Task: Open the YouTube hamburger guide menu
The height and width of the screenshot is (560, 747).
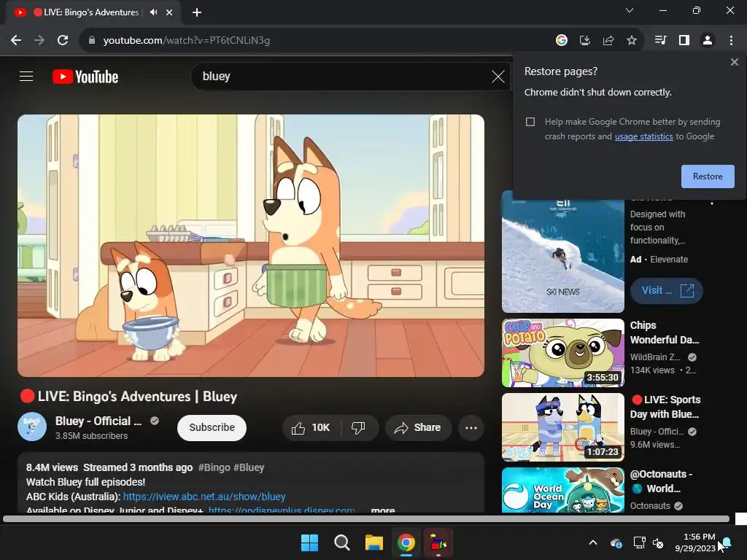Action: point(26,76)
